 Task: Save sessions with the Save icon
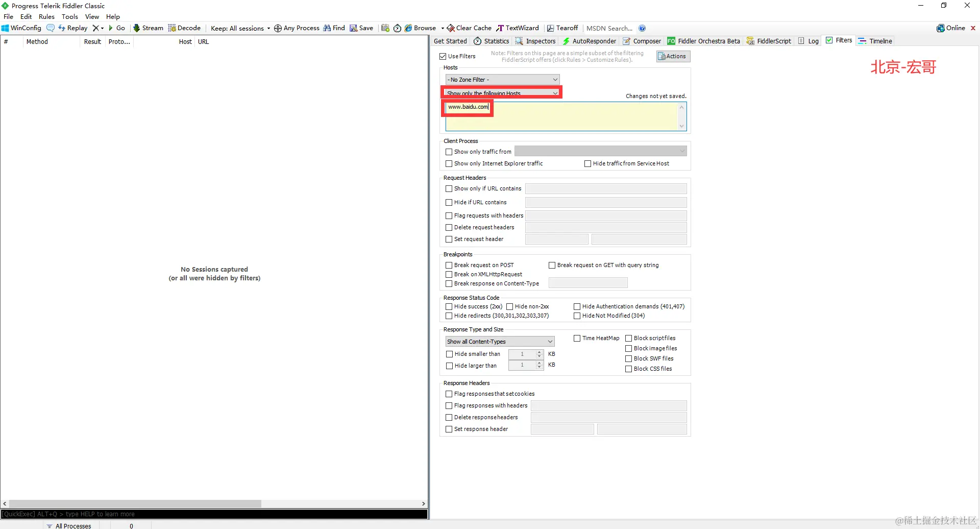[x=361, y=28]
